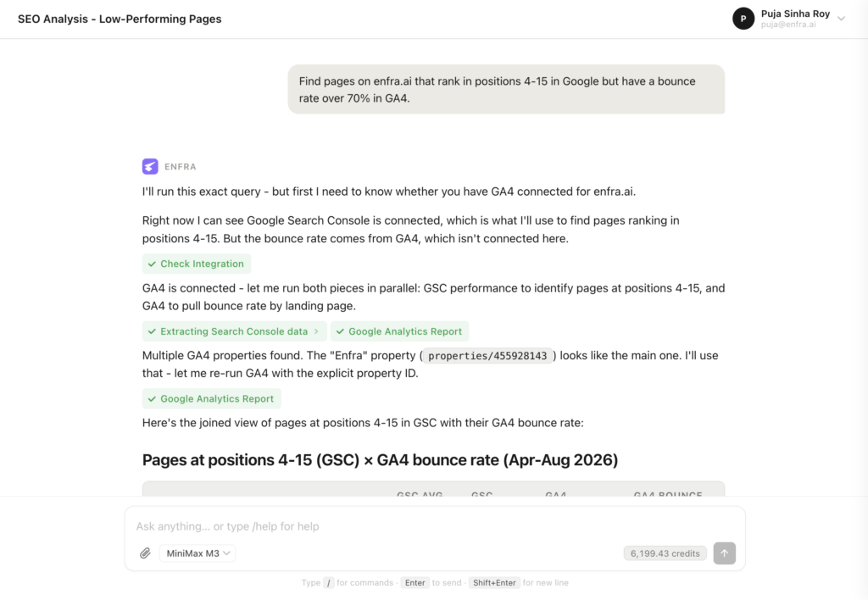Expand Extracting Search Console data step
This screenshot has width=868, height=600.
pos(234,331)
